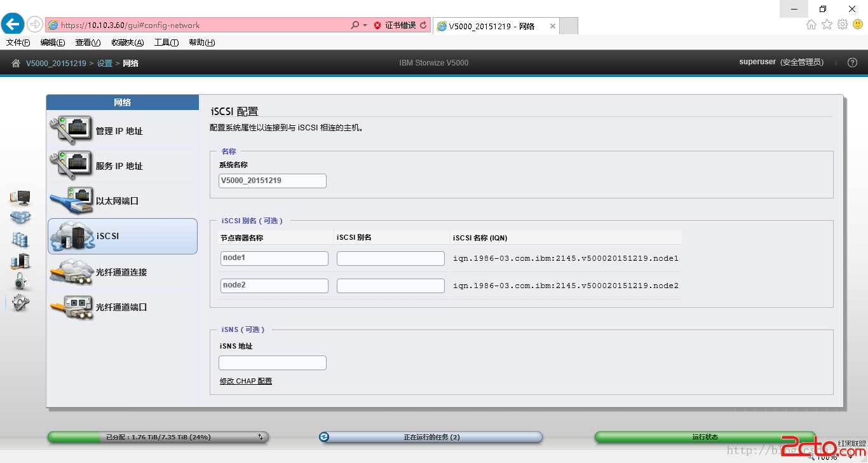Open address bar search dropdown arrow
868x463 pixels.
[x=365, y=25]
